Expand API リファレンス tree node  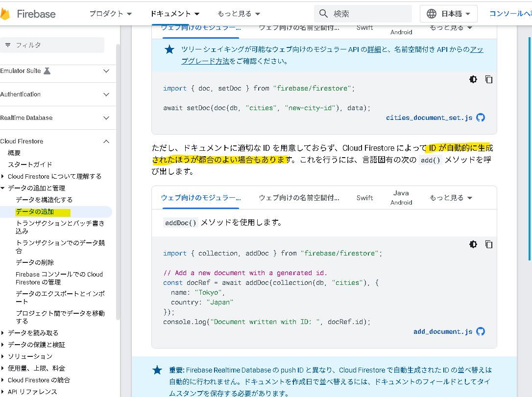[x=3, y=392]
